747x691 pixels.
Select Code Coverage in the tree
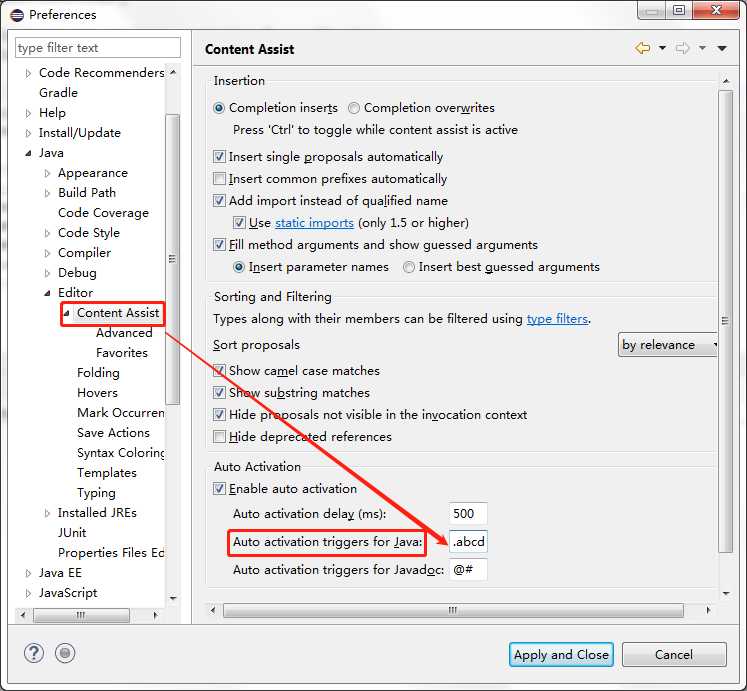click(103, 213)
